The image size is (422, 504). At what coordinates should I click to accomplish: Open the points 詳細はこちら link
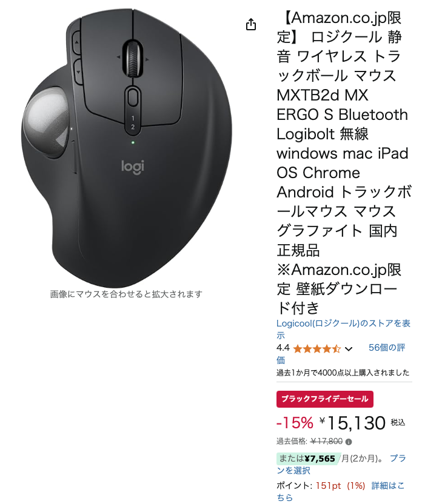340,491
